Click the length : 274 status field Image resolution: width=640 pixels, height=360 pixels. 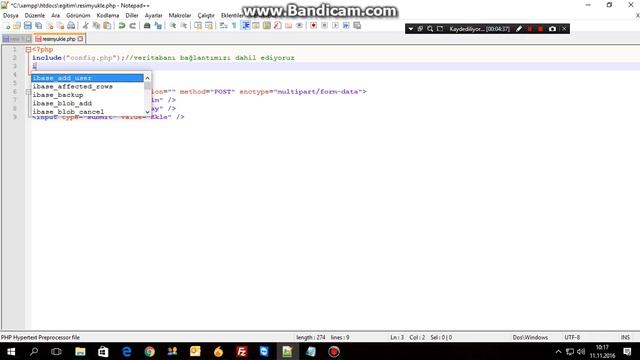pos(311,338)
